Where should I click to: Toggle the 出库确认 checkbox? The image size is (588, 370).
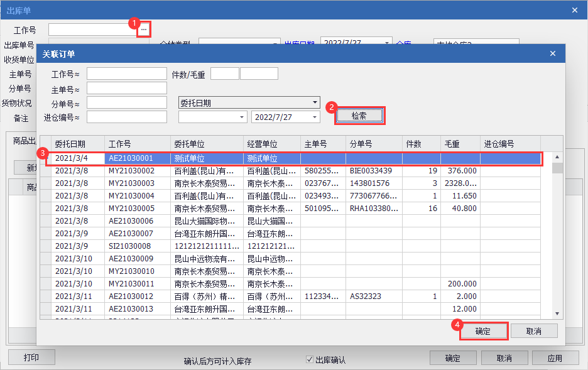[309, 360]
